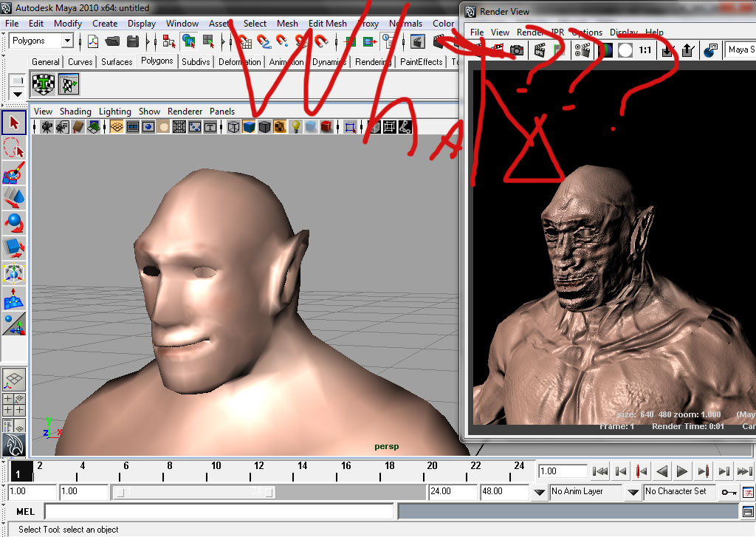756x537 pixels.
Task: Go to the start of the playback range
Action: [599, 471]
